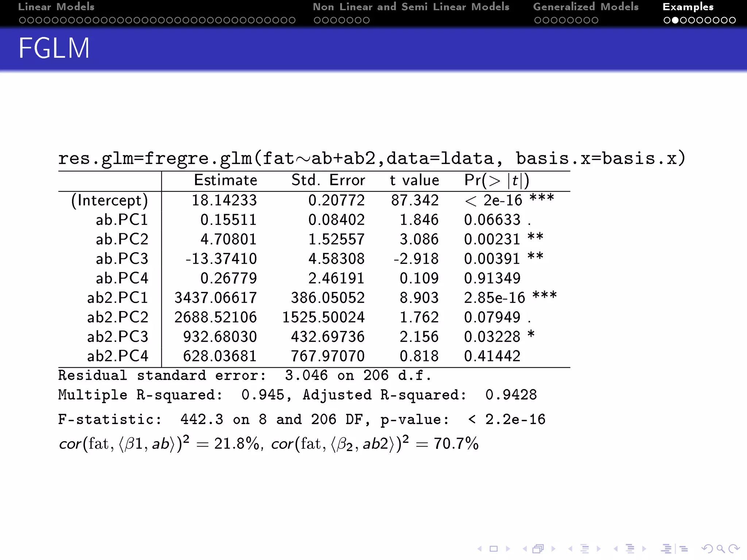Go to next subsection arrow
The width and height of the screenshot is (747, 560).
point(599,549)
